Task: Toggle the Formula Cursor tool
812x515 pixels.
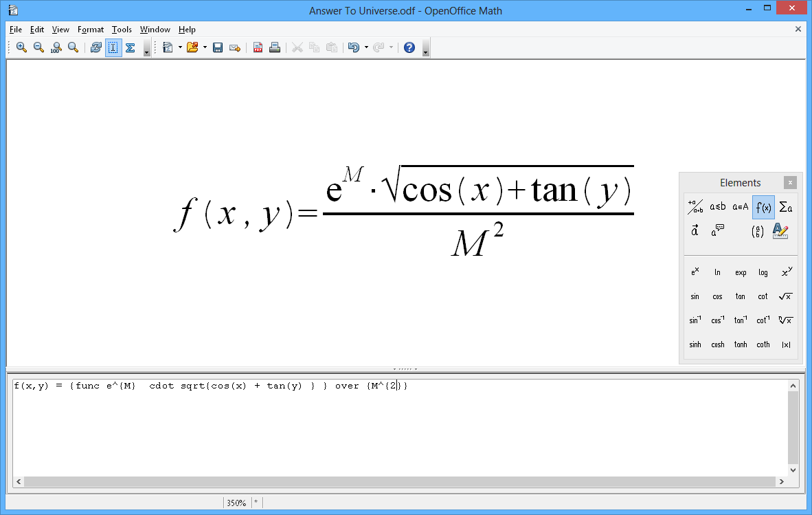Action: coord(113,47)
